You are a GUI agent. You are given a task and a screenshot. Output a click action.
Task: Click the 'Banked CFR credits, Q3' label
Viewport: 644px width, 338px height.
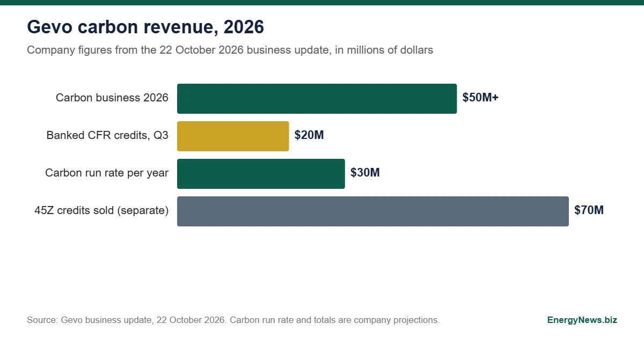107,135
